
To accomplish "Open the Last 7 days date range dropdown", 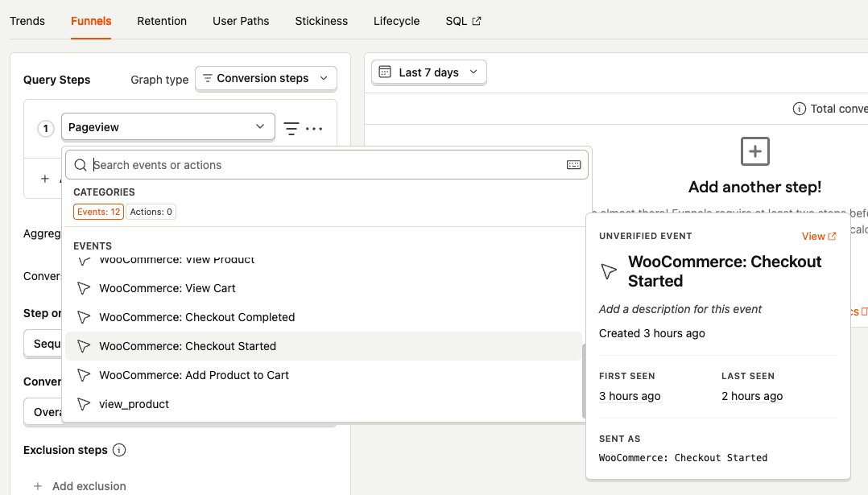I will (429, 72).
